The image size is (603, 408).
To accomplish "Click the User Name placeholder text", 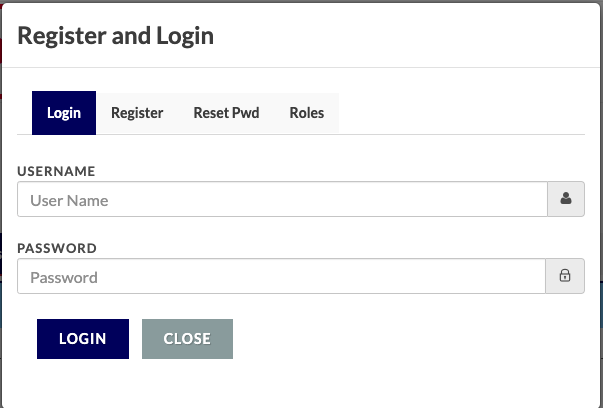I will point(69,201).
